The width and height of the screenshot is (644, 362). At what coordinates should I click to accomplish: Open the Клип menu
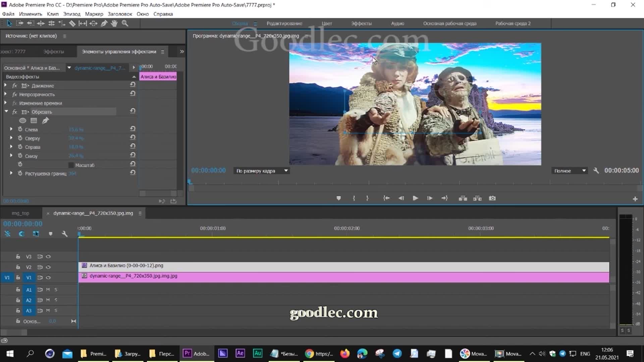(x=53, y=14)
